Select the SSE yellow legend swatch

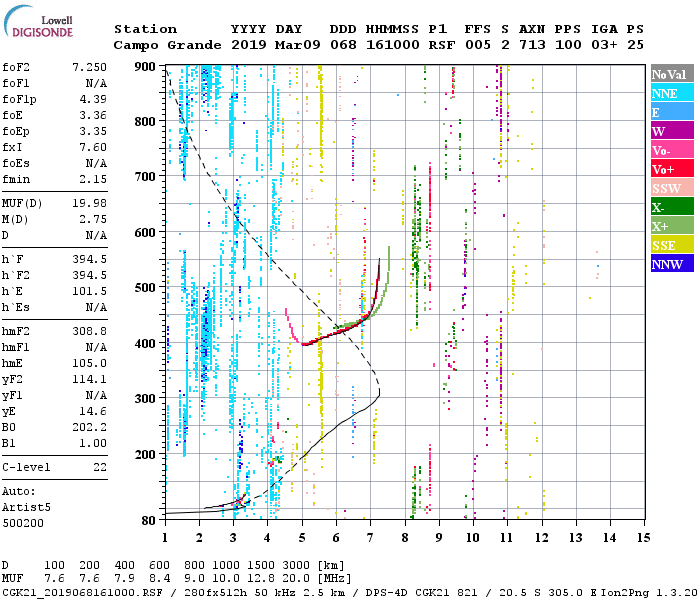click(x=672, y=245)
